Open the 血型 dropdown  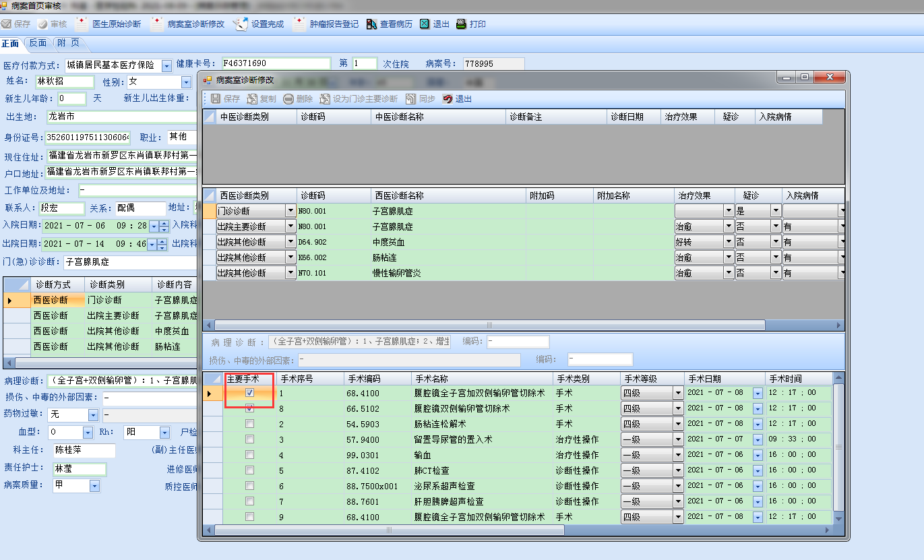click(x=88, y=433)
